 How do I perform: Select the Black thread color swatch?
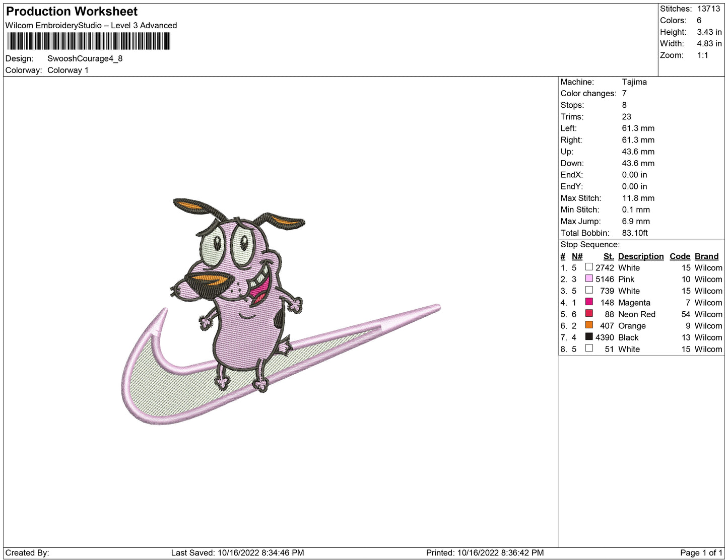pos(589,336)
